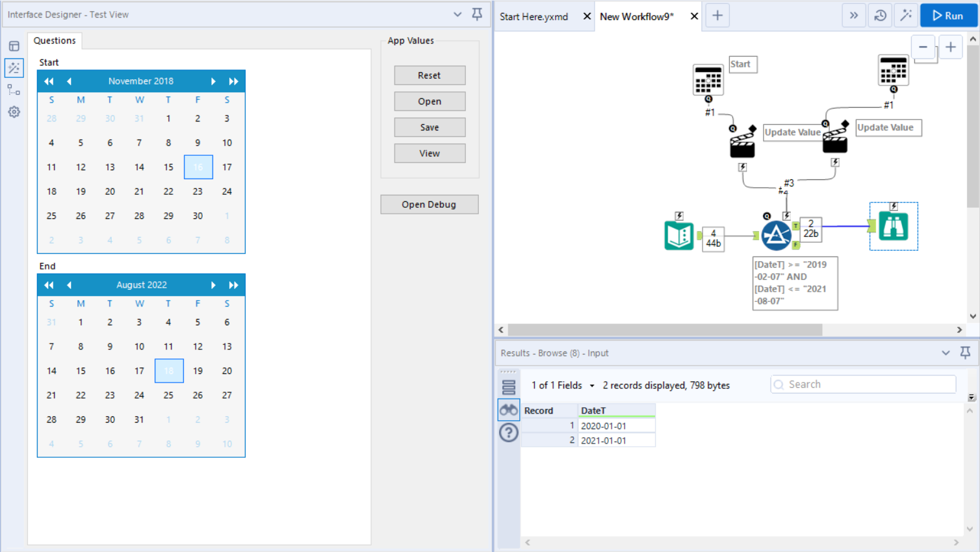Select the Browse tool on the workflow canvas
This screenshot has width=980, height=552.
pyautogui.click(x=893, y=226)
